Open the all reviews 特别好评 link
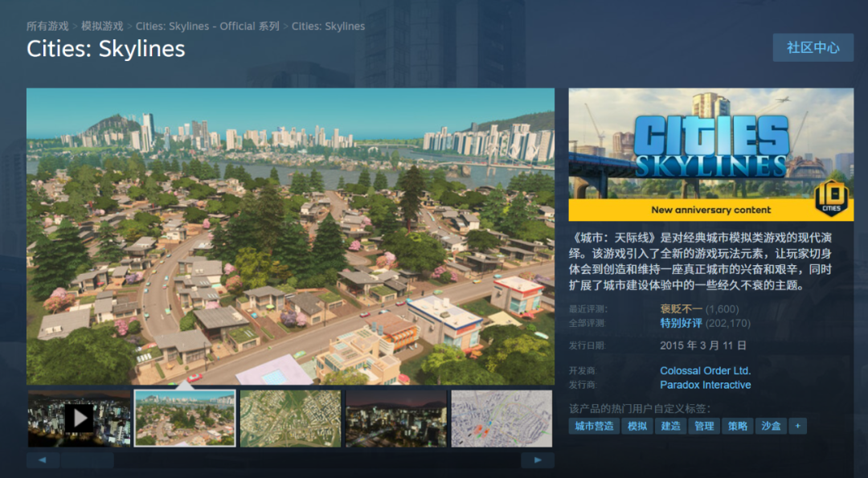 click(x=681, y=323)
